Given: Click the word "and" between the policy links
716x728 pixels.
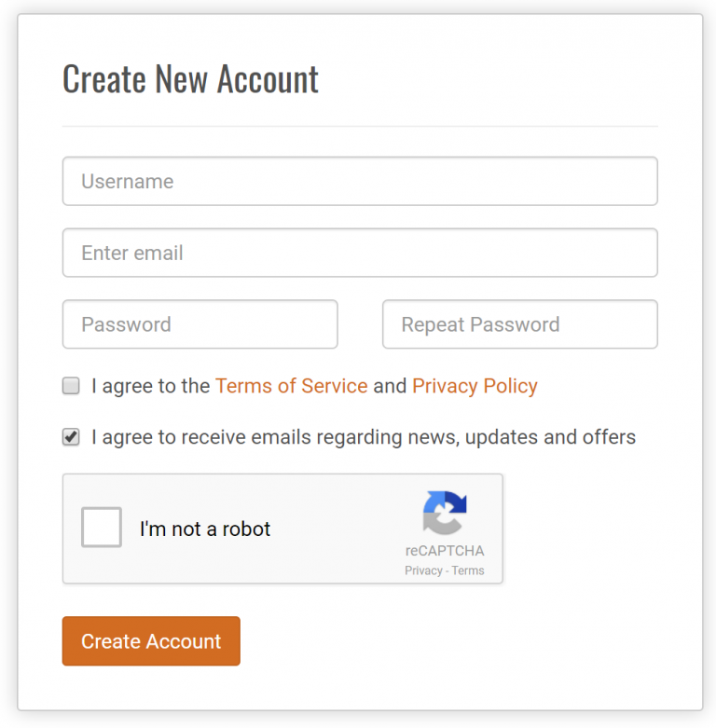Looking at the screenshot, I should click(x=390, y=386).
